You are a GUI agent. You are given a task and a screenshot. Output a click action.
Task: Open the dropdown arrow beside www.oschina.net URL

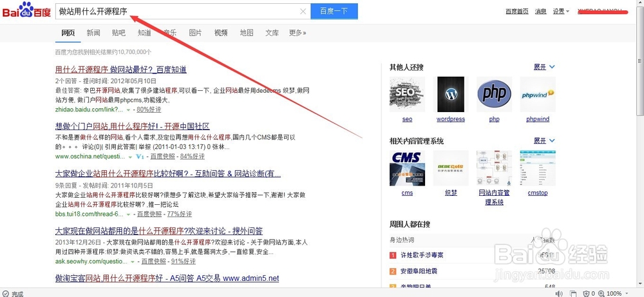(x=130, y=157)
